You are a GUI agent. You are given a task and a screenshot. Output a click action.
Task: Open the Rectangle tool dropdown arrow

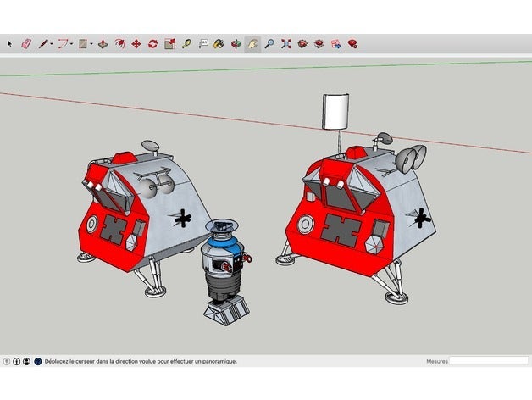coord(91,44)
